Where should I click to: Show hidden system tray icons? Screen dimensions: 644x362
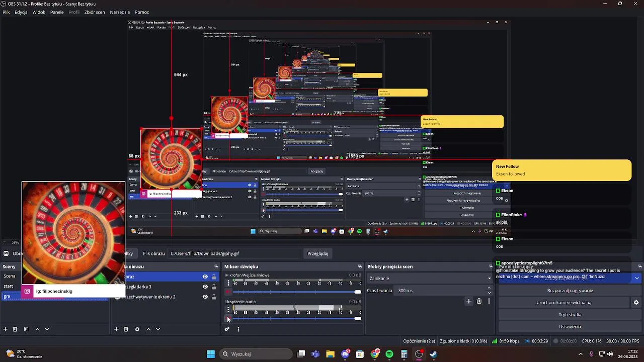[581, 354]
